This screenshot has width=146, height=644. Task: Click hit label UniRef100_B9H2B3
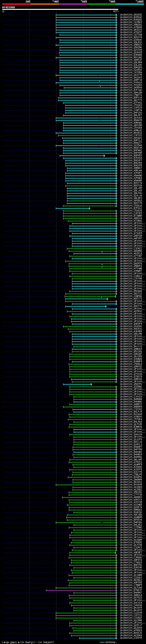pos(131,67)
